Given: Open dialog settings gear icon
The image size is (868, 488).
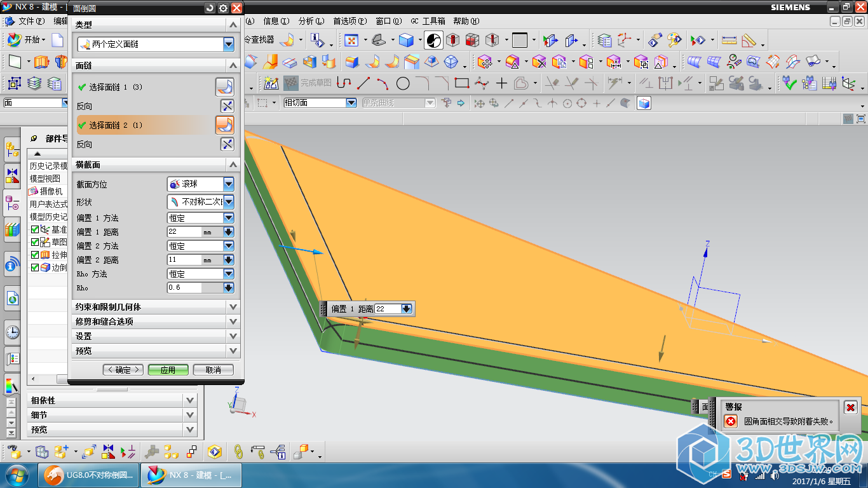Looking at the screenshot, I should pyautogui.click(x=223, y=8).
